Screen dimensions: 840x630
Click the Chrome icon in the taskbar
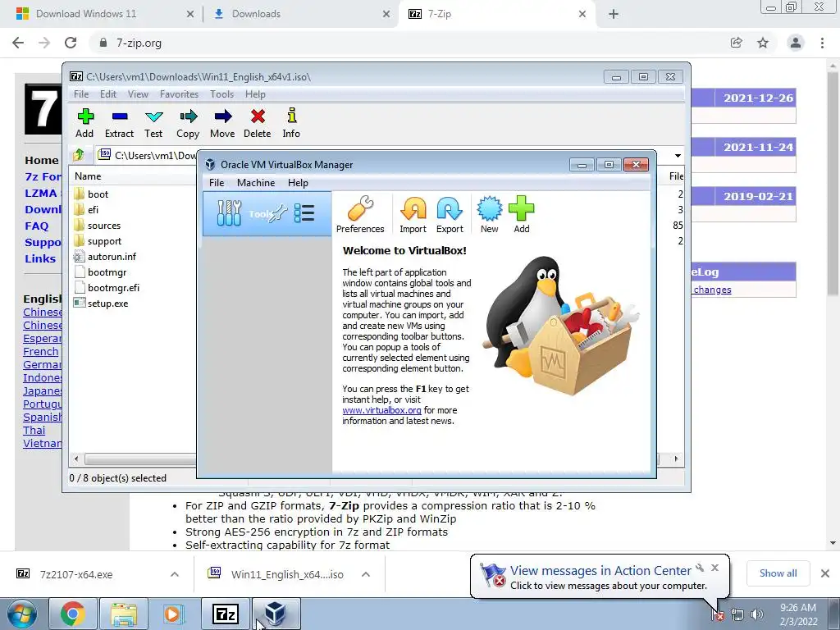[x=72, y=614]
